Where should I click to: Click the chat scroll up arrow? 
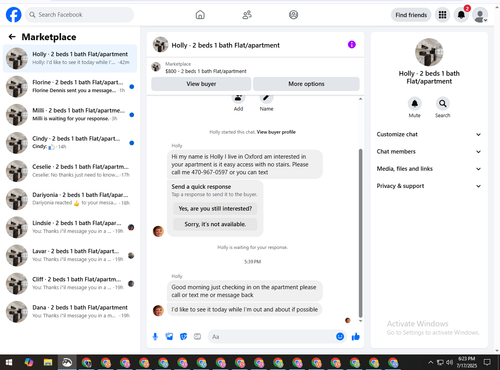360,99
